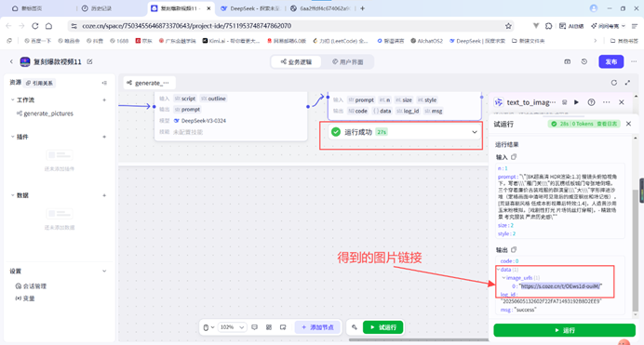The width and height of the screenshot is (644, 345).
Task: Open the debug preview icon left of history
Action: click(x=567, y=61)
